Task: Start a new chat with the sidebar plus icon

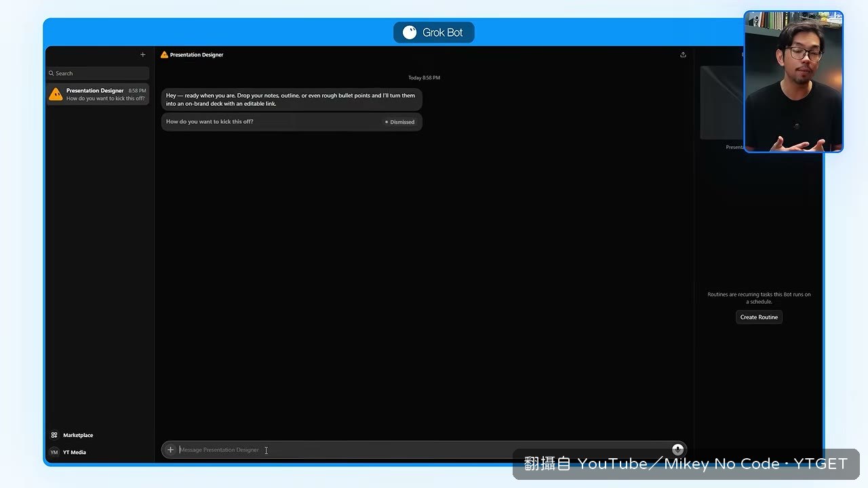Action: pos(142,55)
